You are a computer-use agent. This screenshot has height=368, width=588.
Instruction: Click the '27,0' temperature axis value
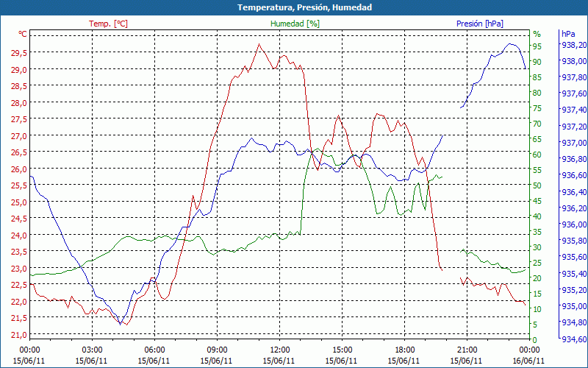[x=19, y=135]
